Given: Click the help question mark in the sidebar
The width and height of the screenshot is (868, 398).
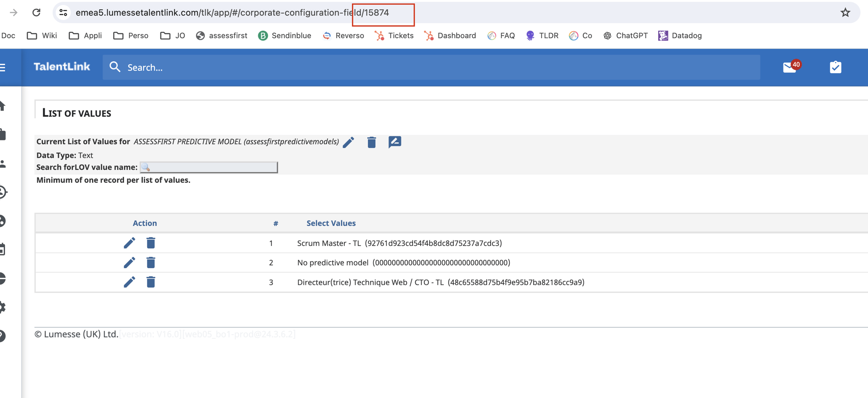Looking at the screenshot, I should (2, 336).
